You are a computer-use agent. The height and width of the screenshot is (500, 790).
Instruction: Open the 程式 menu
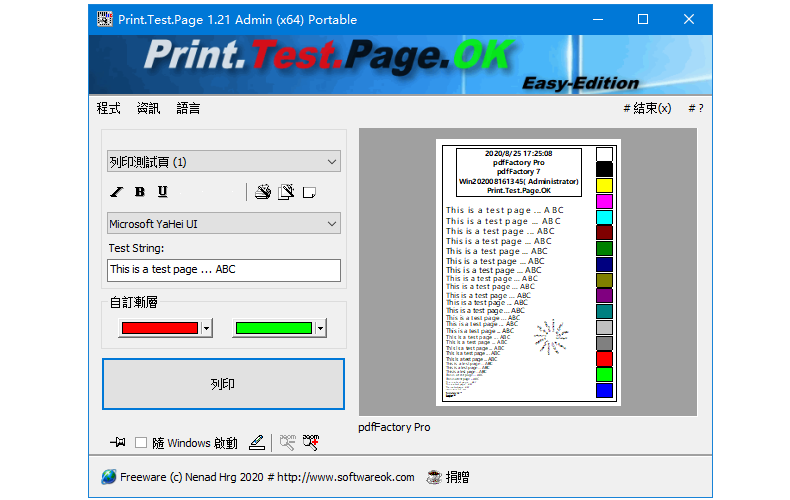point(108,108)
